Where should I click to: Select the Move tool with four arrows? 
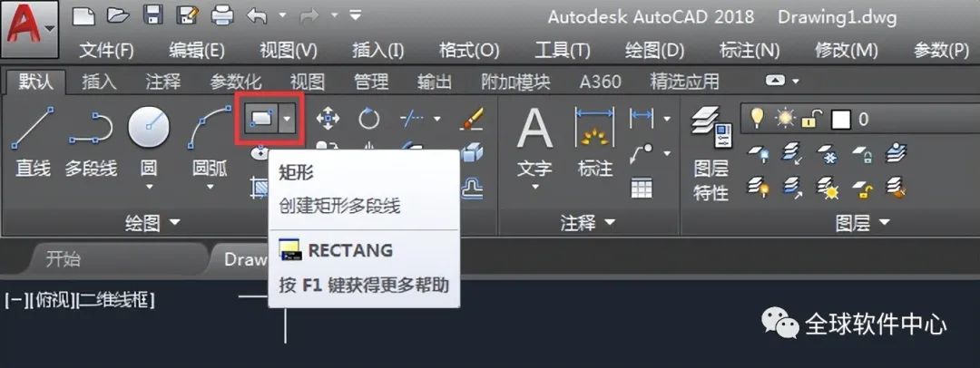(x=328, y=118)
